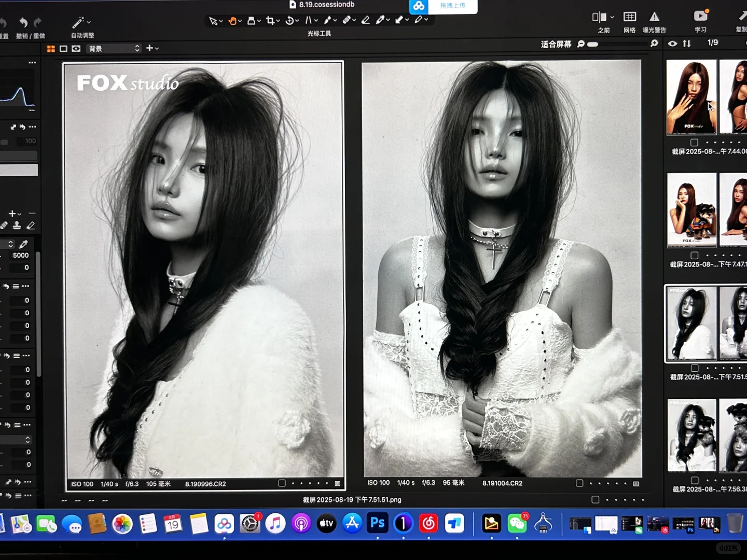Click the filename 8.191004.CR2 label

tap(502, 483)
